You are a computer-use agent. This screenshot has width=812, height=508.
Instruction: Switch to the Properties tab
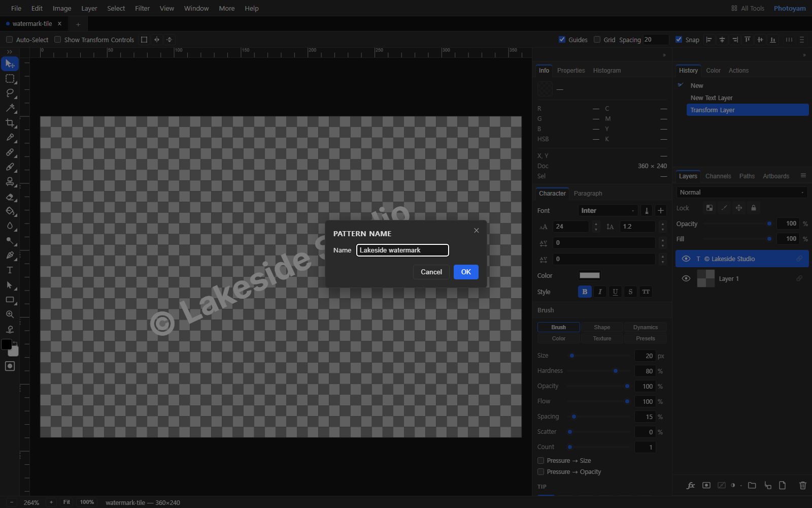(571, 71)
